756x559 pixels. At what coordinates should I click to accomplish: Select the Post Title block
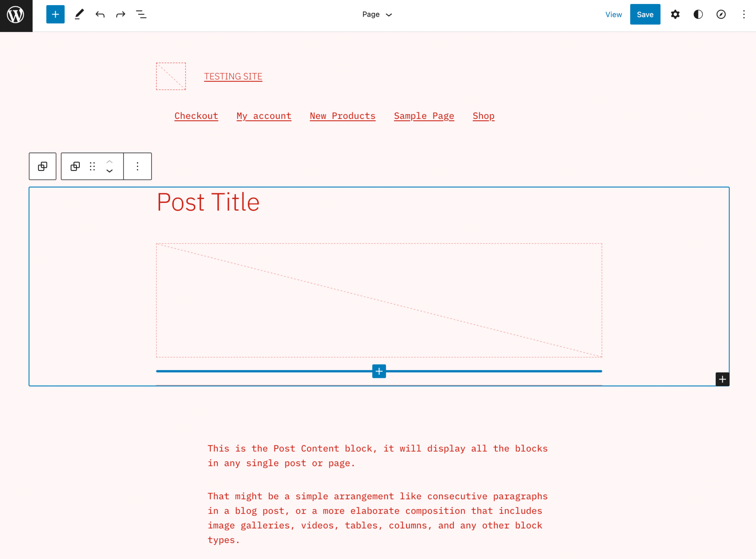pos(208,202)
